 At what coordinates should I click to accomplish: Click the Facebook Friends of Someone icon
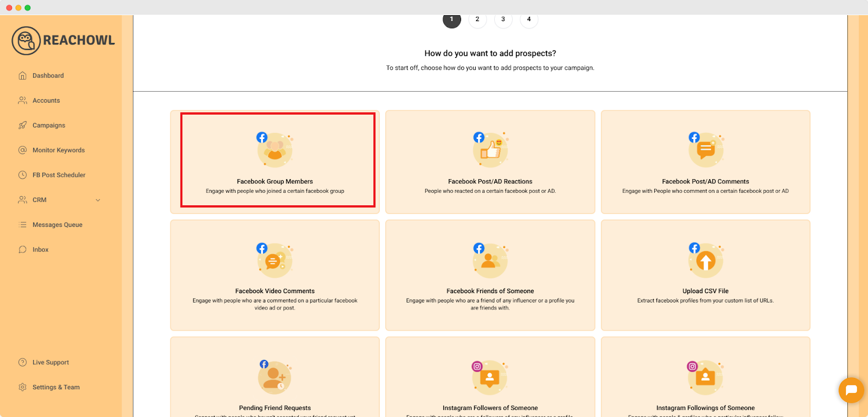490,261
